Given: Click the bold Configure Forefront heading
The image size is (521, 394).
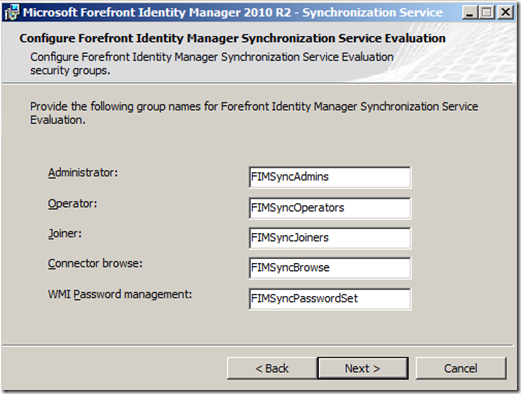Looking at the screenshot, I should click(232, 38).
